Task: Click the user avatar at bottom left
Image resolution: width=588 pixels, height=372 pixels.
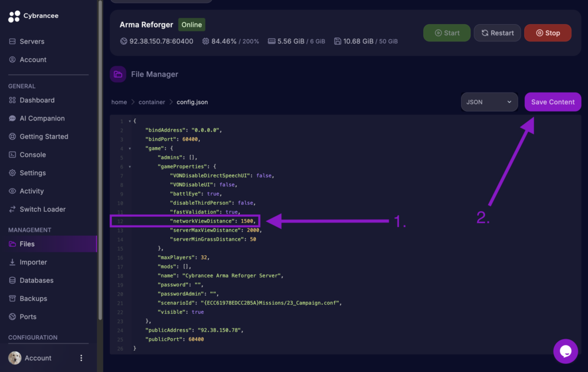Action: tap(15, 358)
